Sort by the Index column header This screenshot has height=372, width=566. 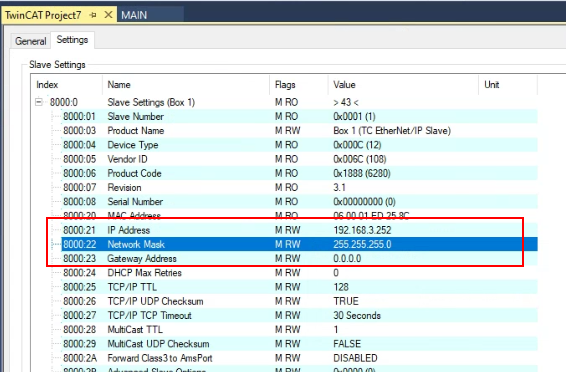coord(67,85)
